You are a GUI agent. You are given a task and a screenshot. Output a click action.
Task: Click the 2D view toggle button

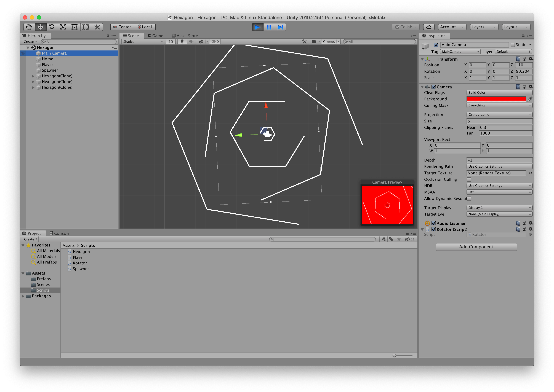pos(171,41)
